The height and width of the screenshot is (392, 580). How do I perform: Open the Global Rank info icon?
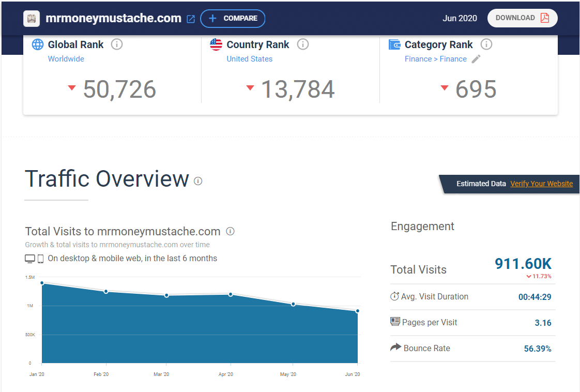pyautogui.click(x=117, y=44)
